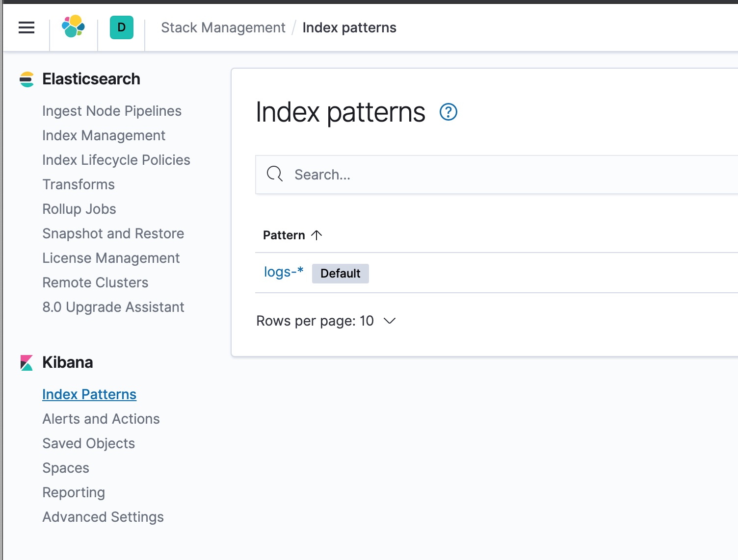Sort by Pattern column arrow

click(316, 235)
